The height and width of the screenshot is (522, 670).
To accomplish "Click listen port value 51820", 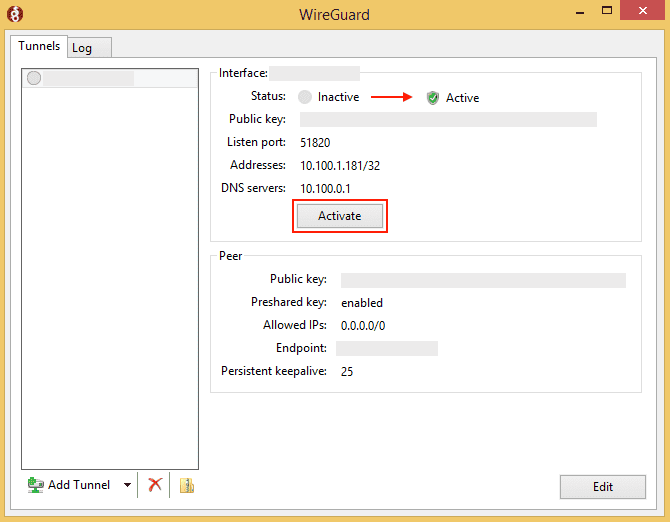I will tap(315, 143).
